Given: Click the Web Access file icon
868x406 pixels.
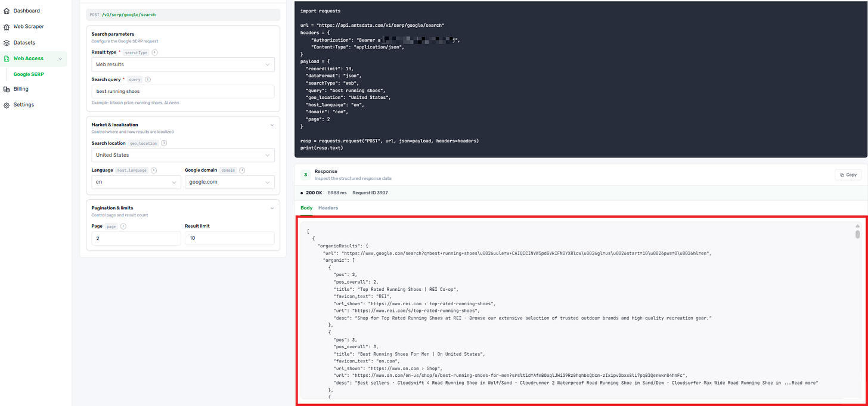Looking at the screenshot, I should (x=7, y=58).
